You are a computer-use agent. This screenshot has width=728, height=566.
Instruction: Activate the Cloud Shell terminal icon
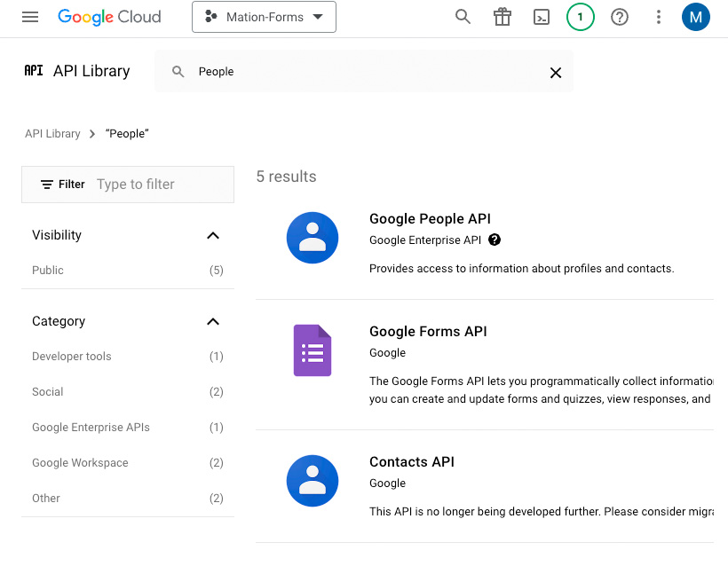[x=542, y=17]
